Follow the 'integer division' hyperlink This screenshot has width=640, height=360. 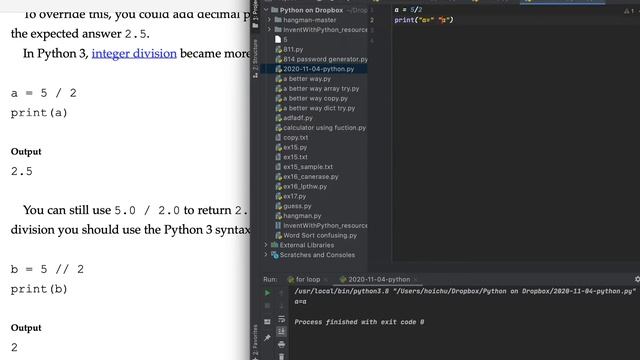tap(134, 53)
